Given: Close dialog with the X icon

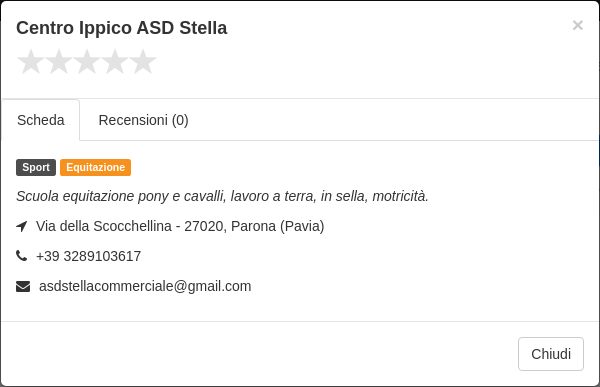Looking at the screenshot, I should pyautogui.click(x=578, y=25).
